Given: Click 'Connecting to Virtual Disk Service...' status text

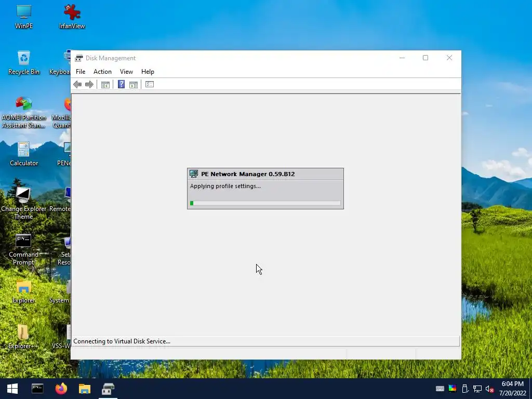Looking at the screenshot, I should tap(122, 341).
